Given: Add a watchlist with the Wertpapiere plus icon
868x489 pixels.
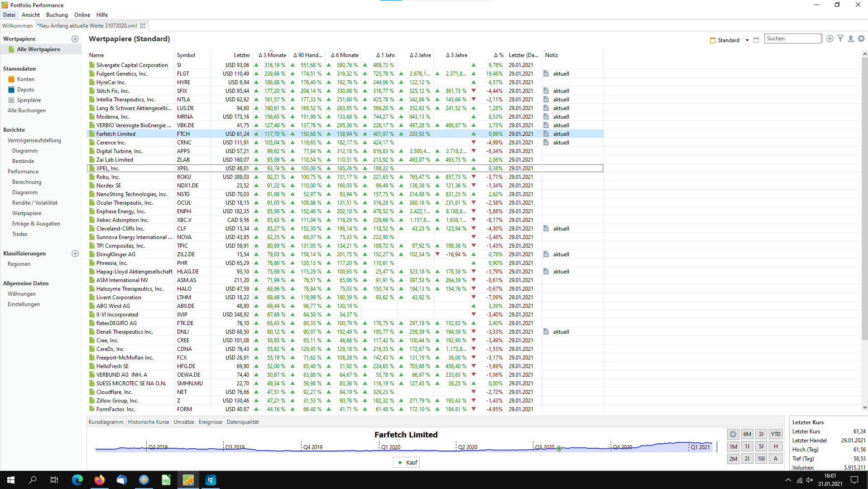Looking at the screenshot, I should [75, 39].
